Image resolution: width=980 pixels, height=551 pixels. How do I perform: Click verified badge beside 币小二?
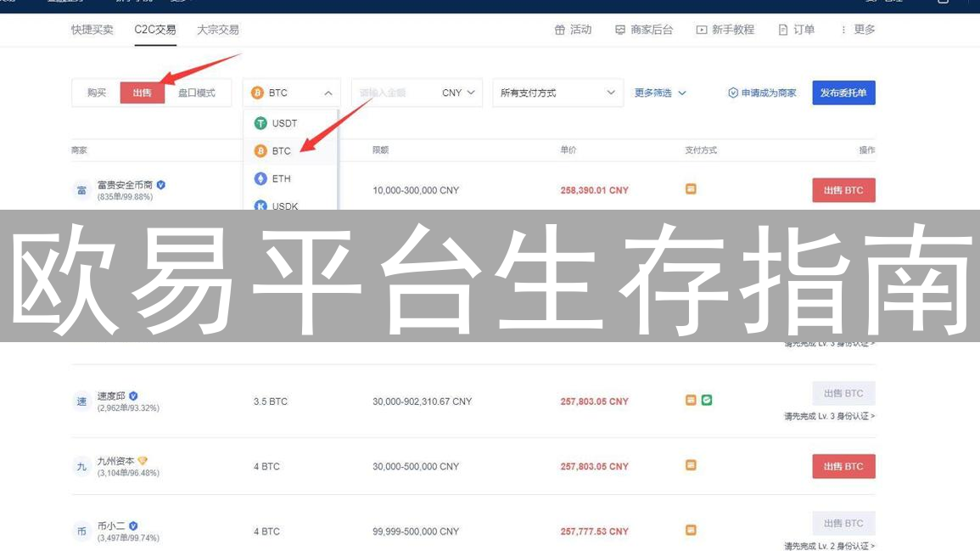point(133,526)
